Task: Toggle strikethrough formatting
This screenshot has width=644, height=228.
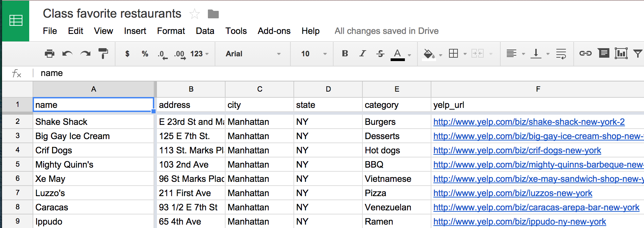Action: click(x=380, y=53)
